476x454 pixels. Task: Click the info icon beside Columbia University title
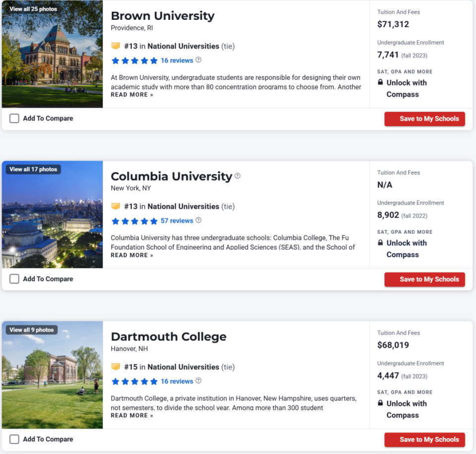238,176
